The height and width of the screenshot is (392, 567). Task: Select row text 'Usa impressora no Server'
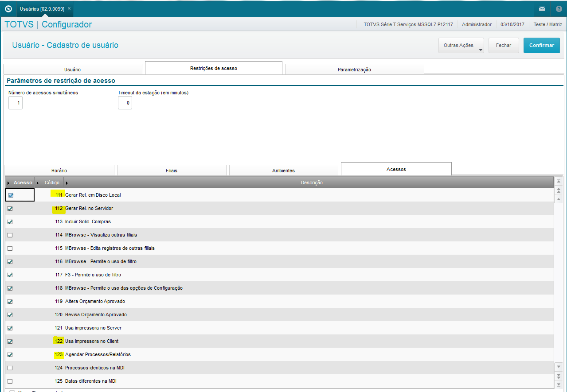tap(93, 328)
